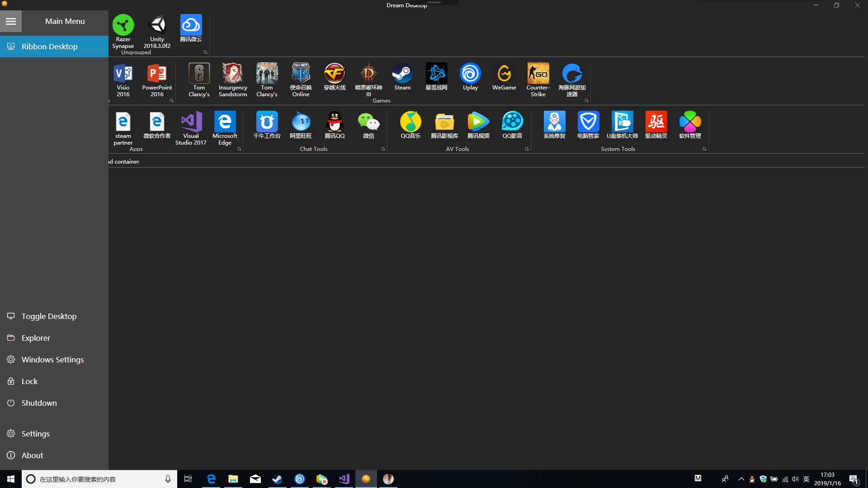Launch Visio 2016
Viewport: 868px width, 488px height.
(x=123, y=80)
